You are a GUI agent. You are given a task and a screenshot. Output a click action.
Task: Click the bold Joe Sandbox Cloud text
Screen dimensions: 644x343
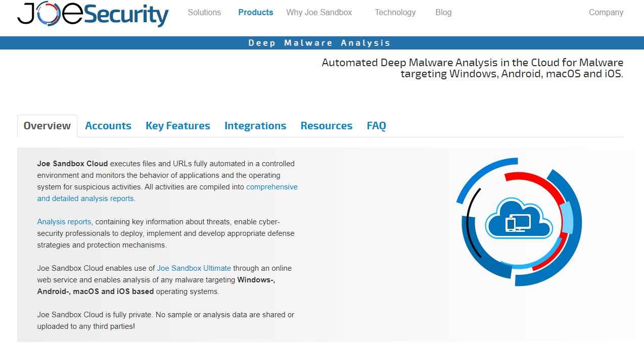72,164
